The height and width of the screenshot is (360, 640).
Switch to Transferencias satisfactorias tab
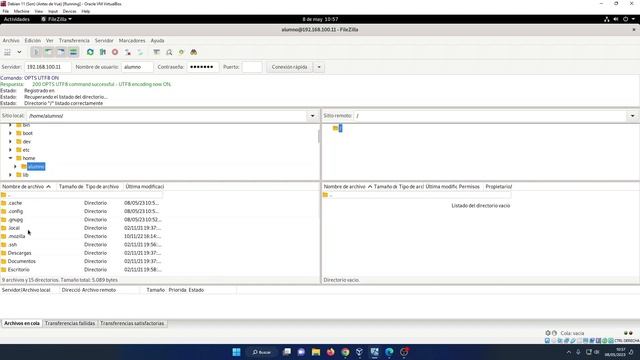[132, 323]
